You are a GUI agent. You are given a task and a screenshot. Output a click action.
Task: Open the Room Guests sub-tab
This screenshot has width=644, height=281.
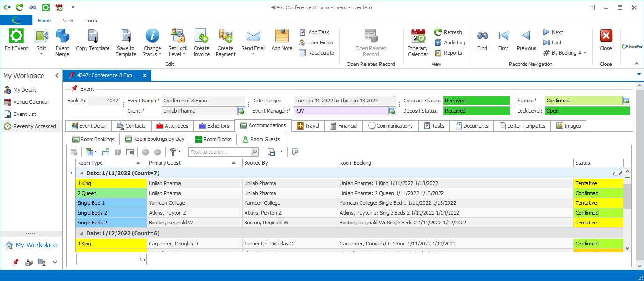click(260, 139)
